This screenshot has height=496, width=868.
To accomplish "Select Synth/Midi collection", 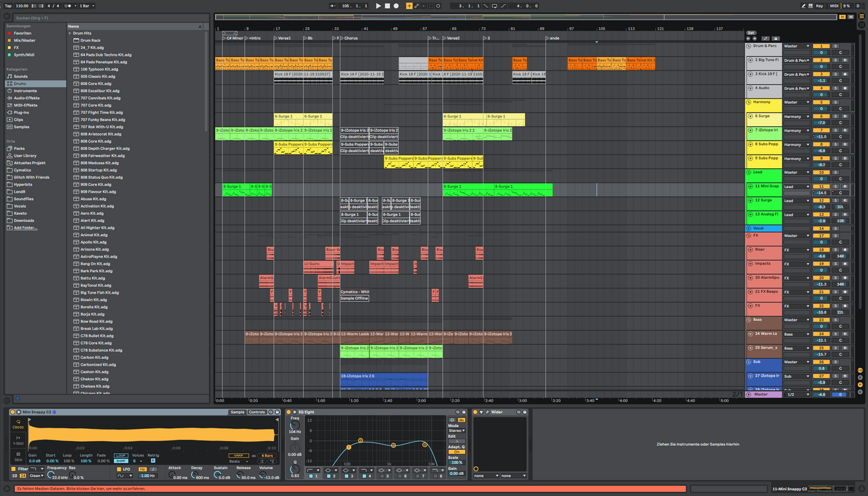I will (24, 55).
